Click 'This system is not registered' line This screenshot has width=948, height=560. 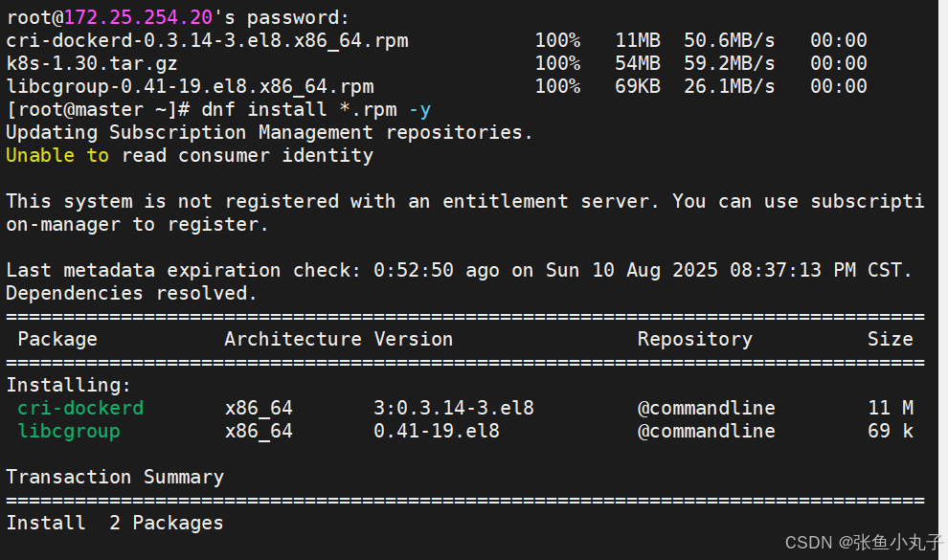coord(465,201)
